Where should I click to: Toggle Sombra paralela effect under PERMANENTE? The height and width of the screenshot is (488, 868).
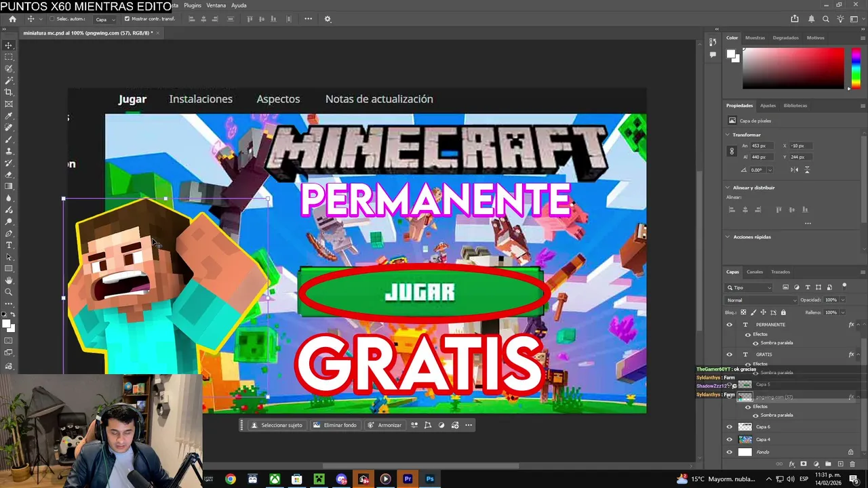click(755, 343)
